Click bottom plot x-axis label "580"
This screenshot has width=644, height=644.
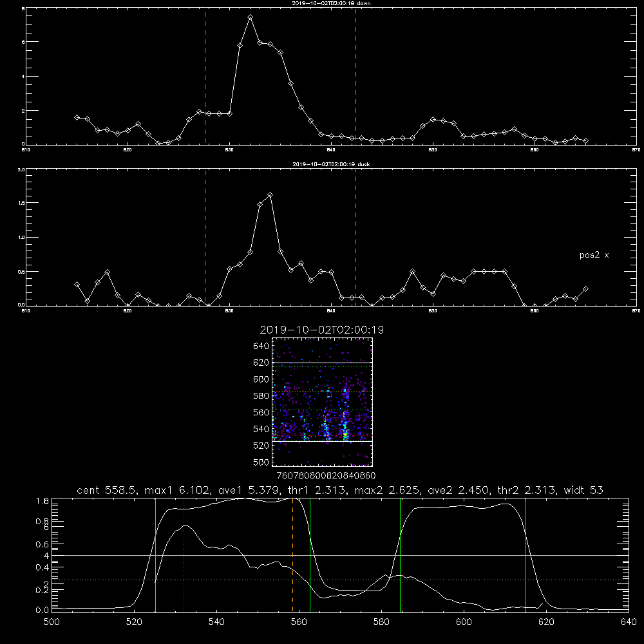click(x=381, y=622)
